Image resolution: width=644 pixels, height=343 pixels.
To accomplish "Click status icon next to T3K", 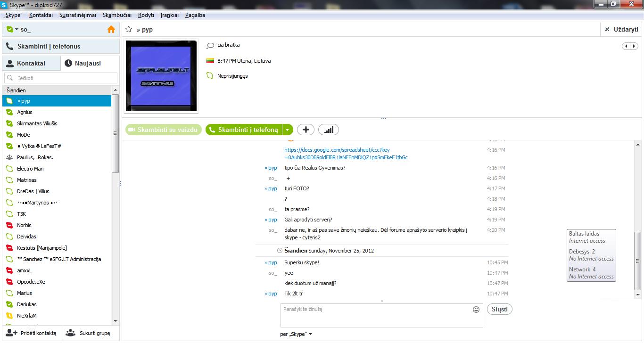I will pos(9,214).
